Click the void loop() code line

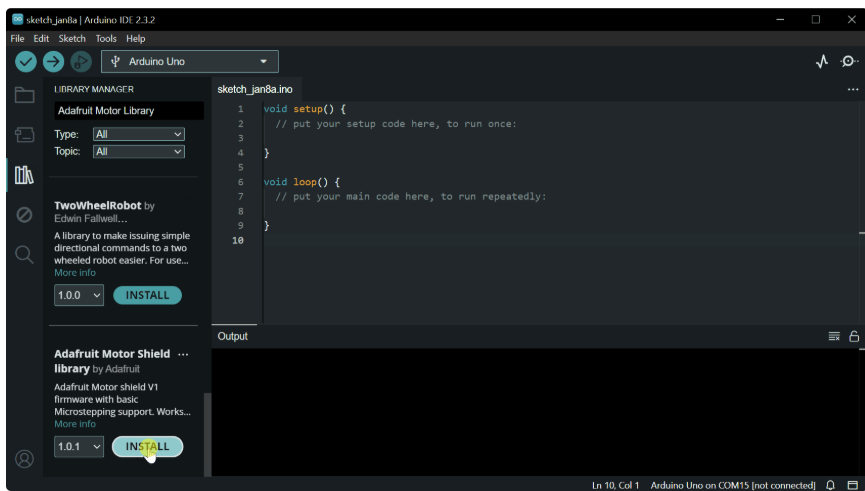302,182
